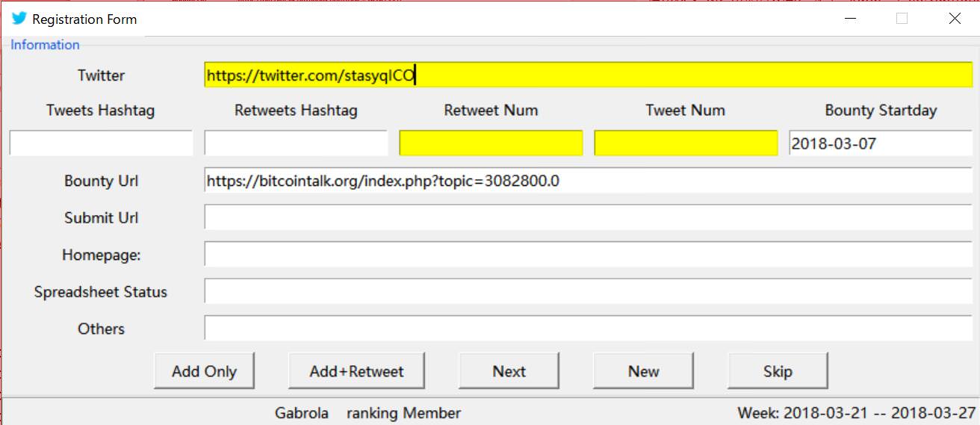Click the Add+Retweet button

tap(356, 371)
